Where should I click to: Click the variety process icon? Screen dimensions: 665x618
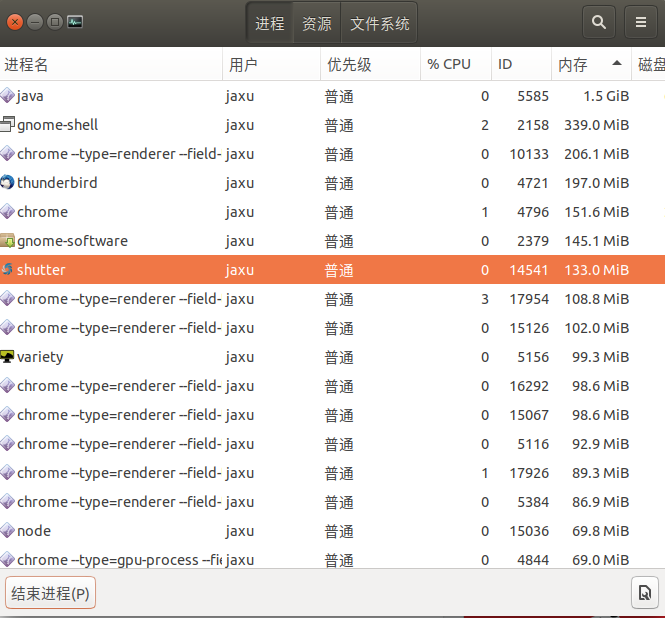point(8,357)
